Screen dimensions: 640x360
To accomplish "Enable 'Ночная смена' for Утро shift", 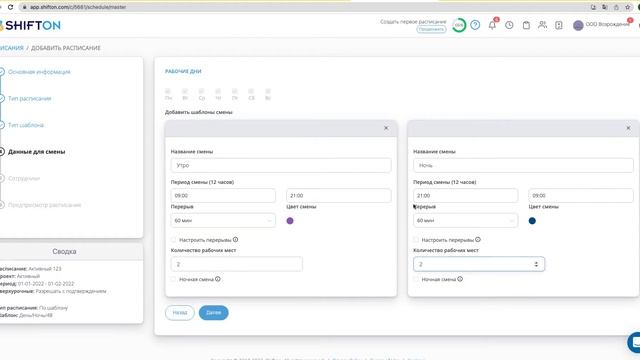I will click(173, 279).
